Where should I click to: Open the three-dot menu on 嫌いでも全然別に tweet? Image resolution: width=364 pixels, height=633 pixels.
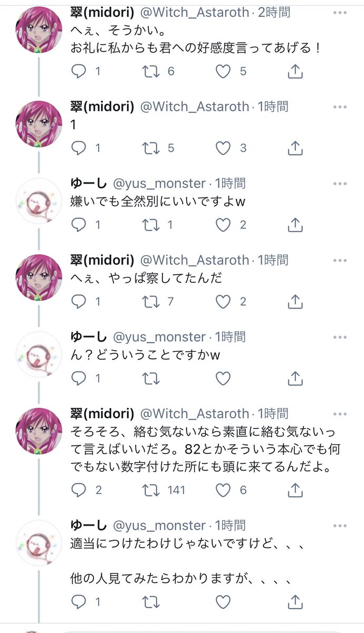pos(340,184)
